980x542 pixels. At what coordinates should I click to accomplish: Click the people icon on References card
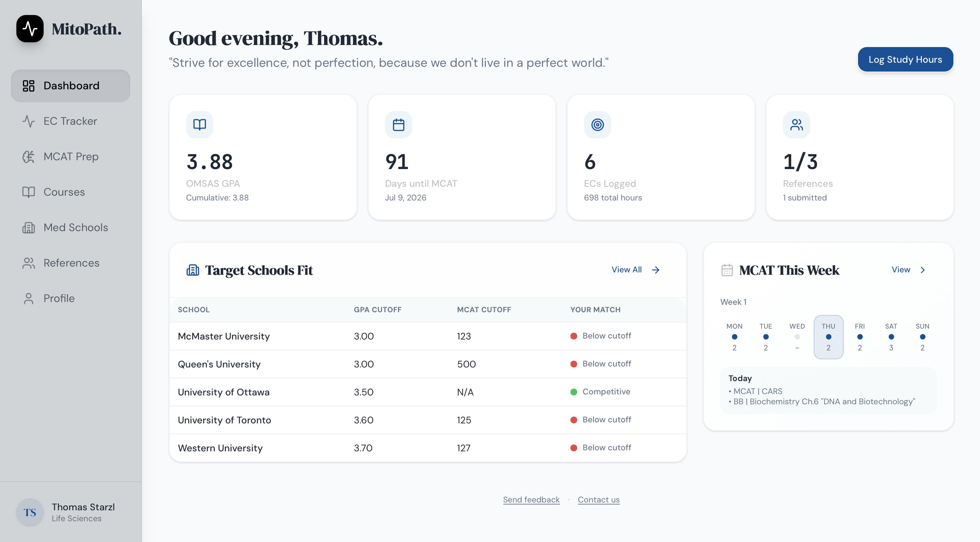(x=796, y=124)
